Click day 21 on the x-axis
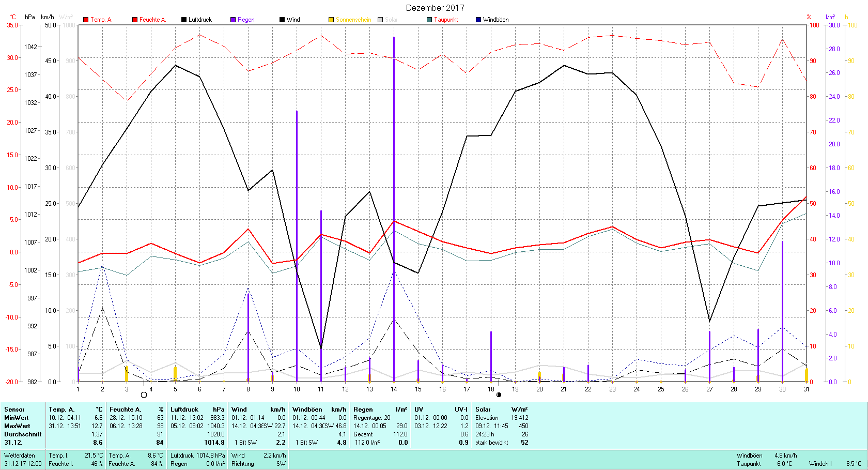Viewport: 868px width, 470px height. 564,389
